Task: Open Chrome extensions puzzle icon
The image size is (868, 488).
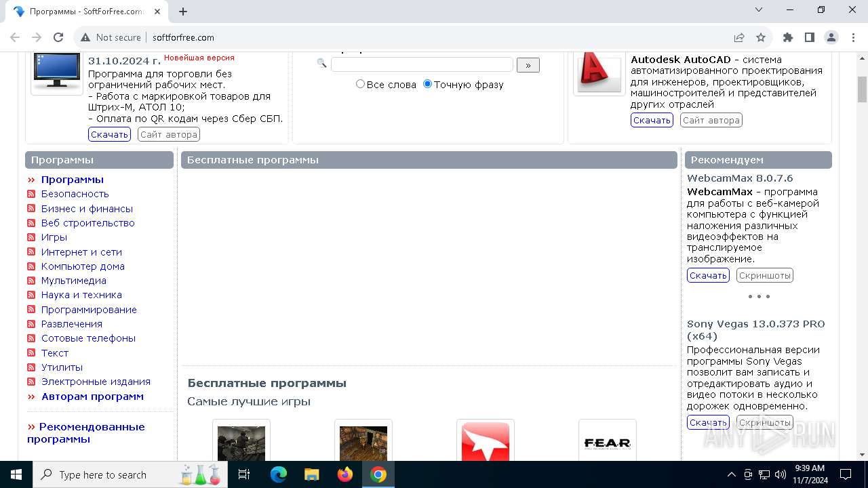Action: click(x=787, y=37)
